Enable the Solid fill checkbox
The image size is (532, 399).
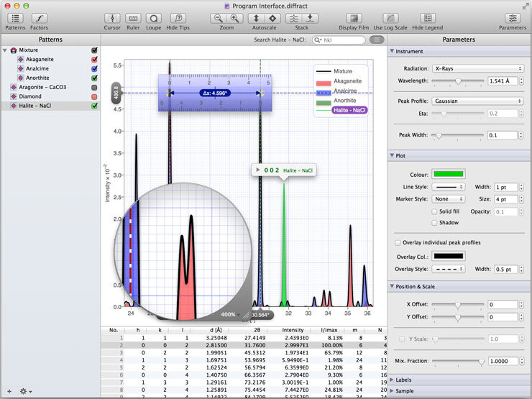[434, 211]
